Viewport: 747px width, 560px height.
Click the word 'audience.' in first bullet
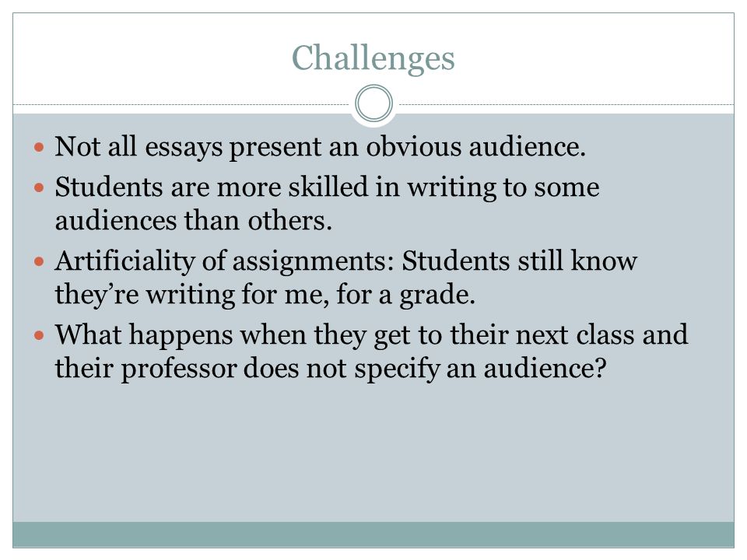[x=528, y=147]
